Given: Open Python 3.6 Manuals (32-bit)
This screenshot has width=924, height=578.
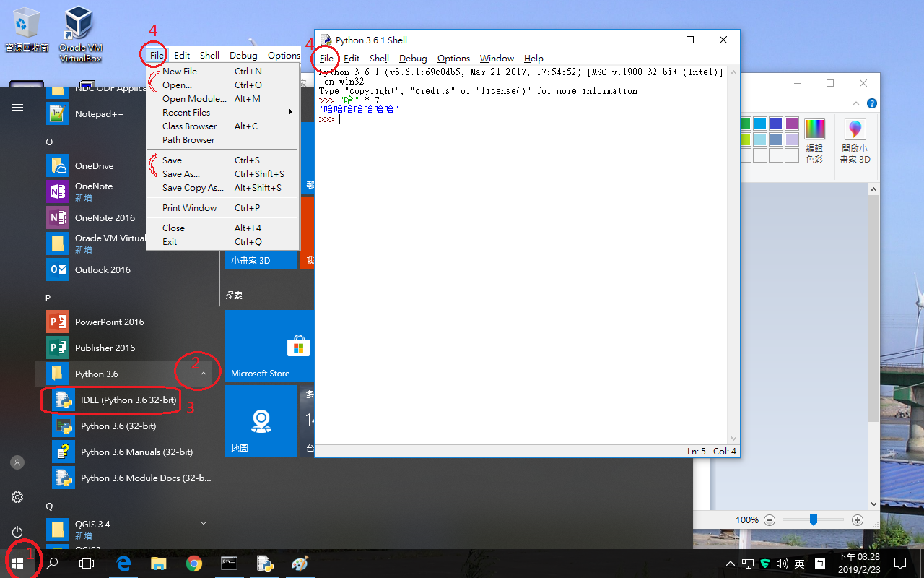Looking at the screenshot, I should [136, 452].
